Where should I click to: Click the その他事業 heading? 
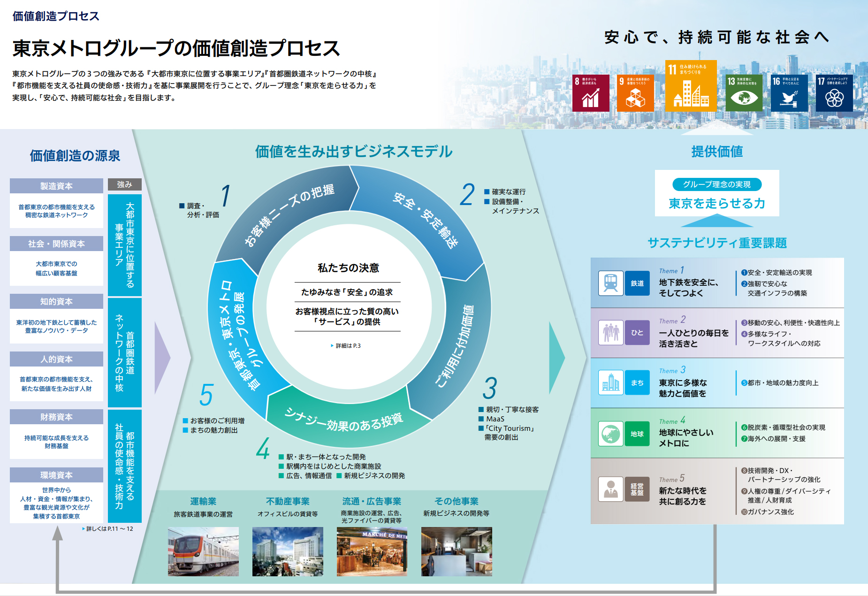click(457, 501)
